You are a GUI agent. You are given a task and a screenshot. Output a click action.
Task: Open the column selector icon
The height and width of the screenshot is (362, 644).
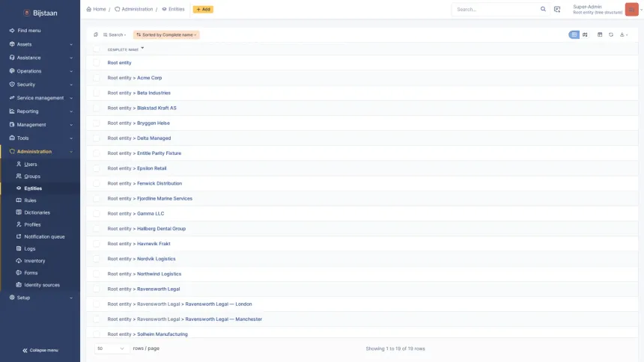600,35
